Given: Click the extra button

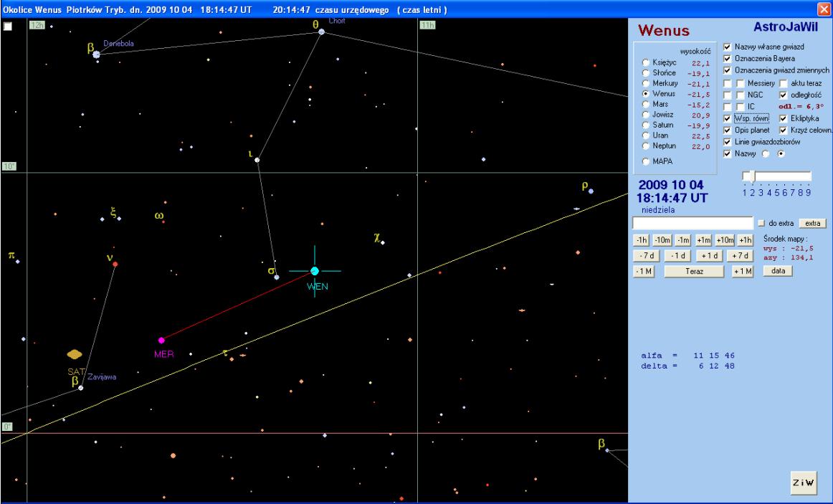Looking at the screenshot, I should 812,223.
